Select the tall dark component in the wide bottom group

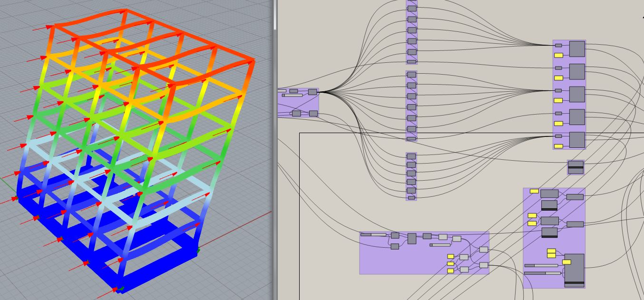tap(412, 239)
